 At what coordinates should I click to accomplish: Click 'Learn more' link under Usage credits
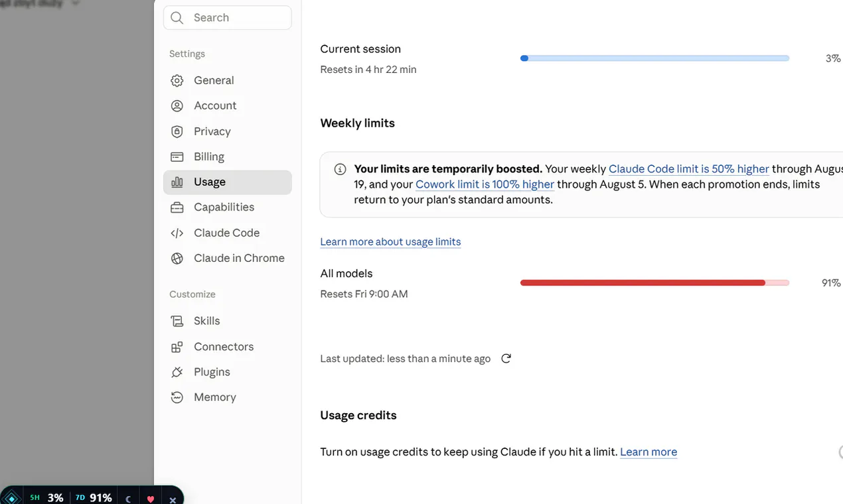(x=649, y=452)
